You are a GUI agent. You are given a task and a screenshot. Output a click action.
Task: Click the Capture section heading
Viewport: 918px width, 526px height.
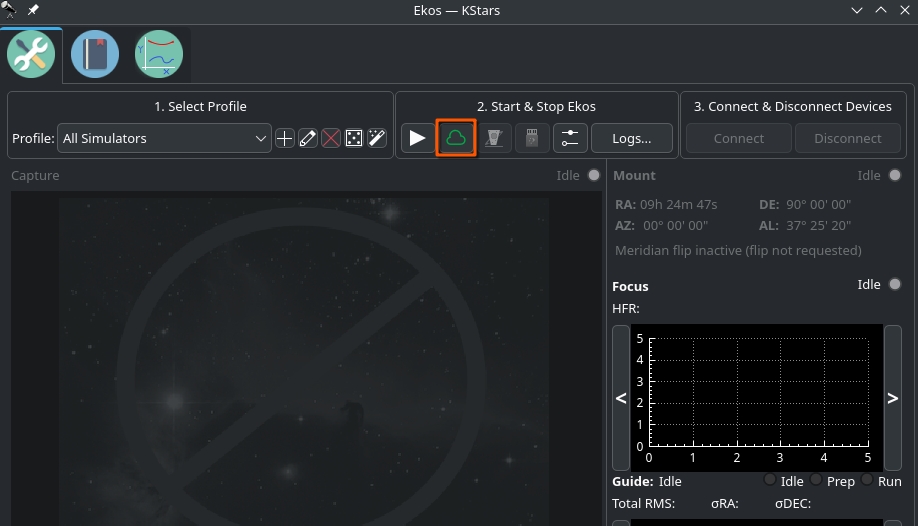point(35,175)
